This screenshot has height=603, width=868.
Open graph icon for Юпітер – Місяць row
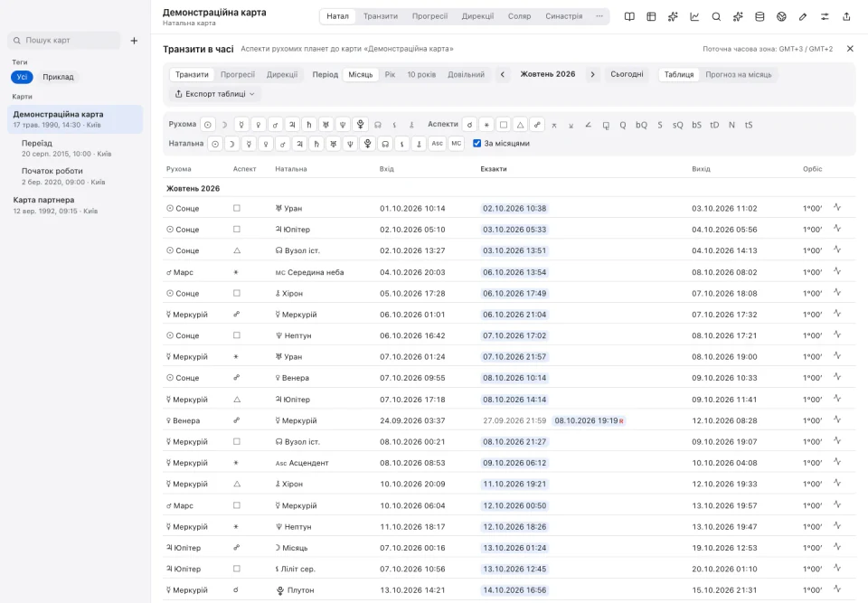click(837, 547)
